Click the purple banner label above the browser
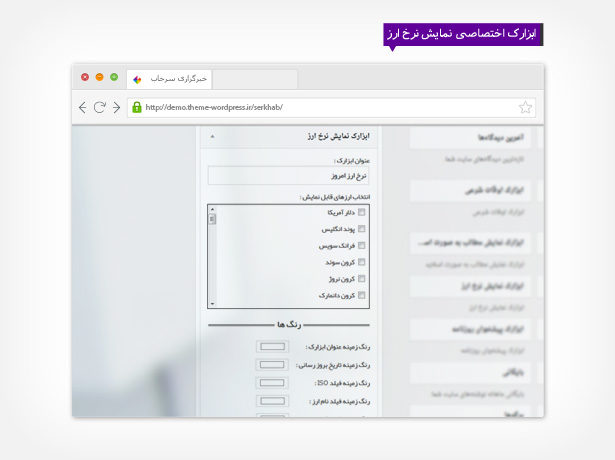The width and height of the screenshot is (615, 460). 462,34
